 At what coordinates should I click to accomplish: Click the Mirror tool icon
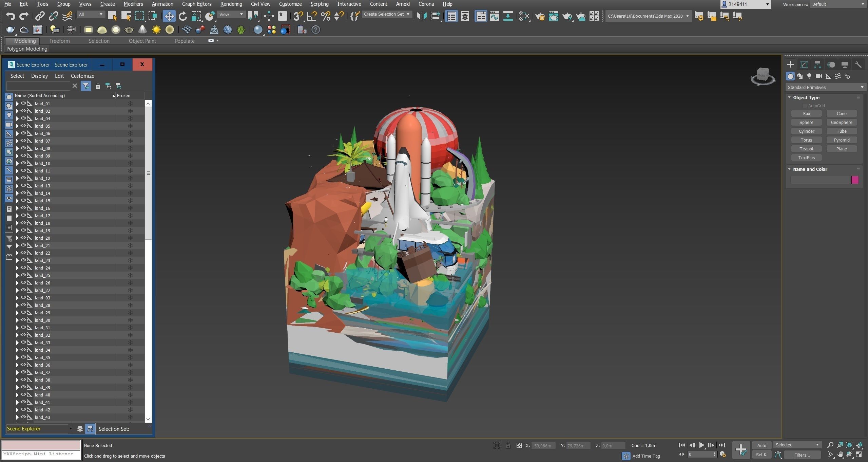point(422,16)
